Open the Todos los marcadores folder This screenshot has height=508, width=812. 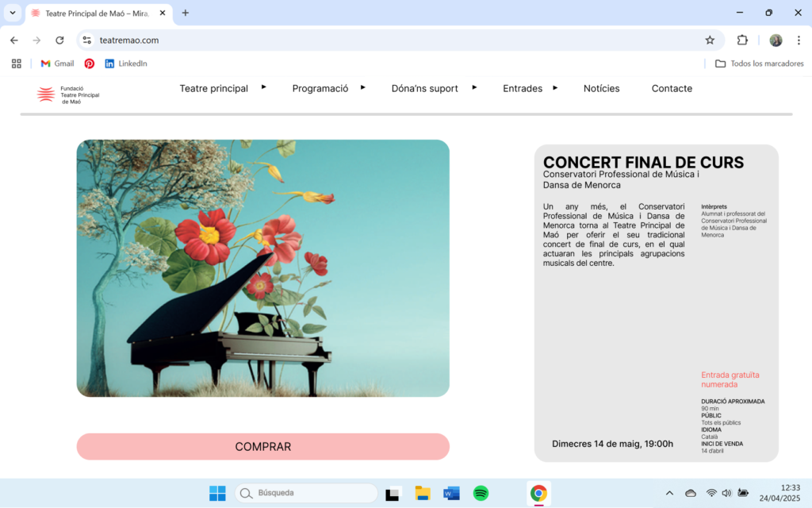[759, 63]
